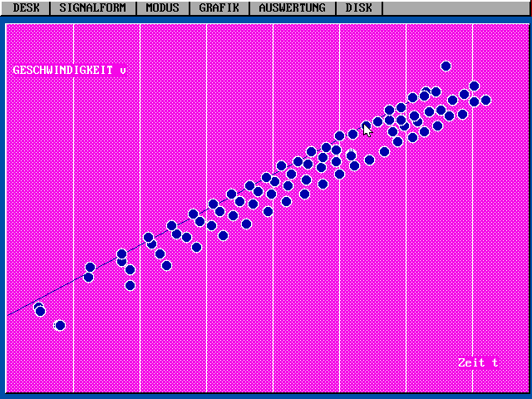Open the DISK menu

[359, 7]
